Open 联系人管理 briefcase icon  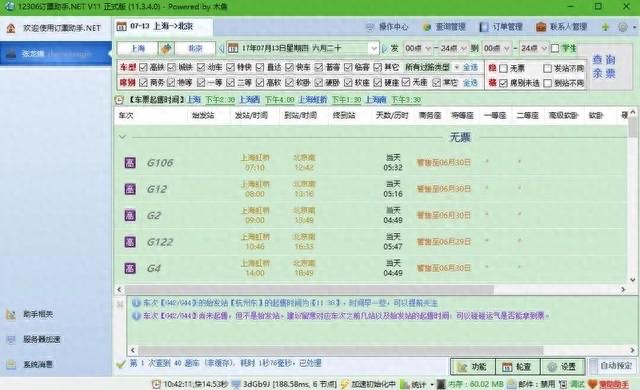[541, 27]
